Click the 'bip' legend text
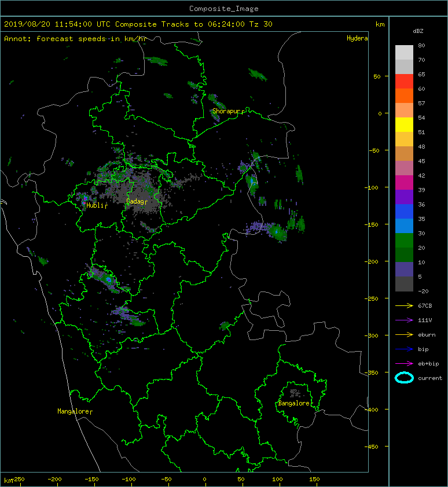Image resolution: width=448 pixels, height=487 pixels. pos(423,349)
